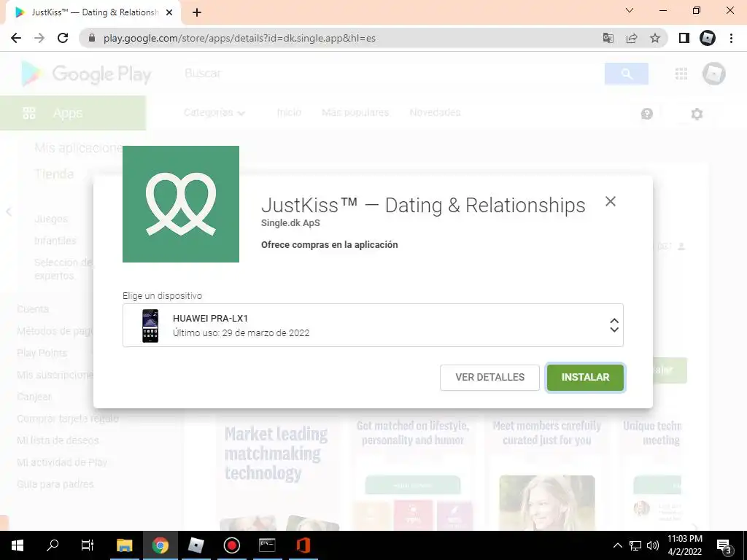The height and width of the screenshot is (560, 747).
Task: Open Chrome profile avatar
Action: pyautogui.click(x=708, y=38)
